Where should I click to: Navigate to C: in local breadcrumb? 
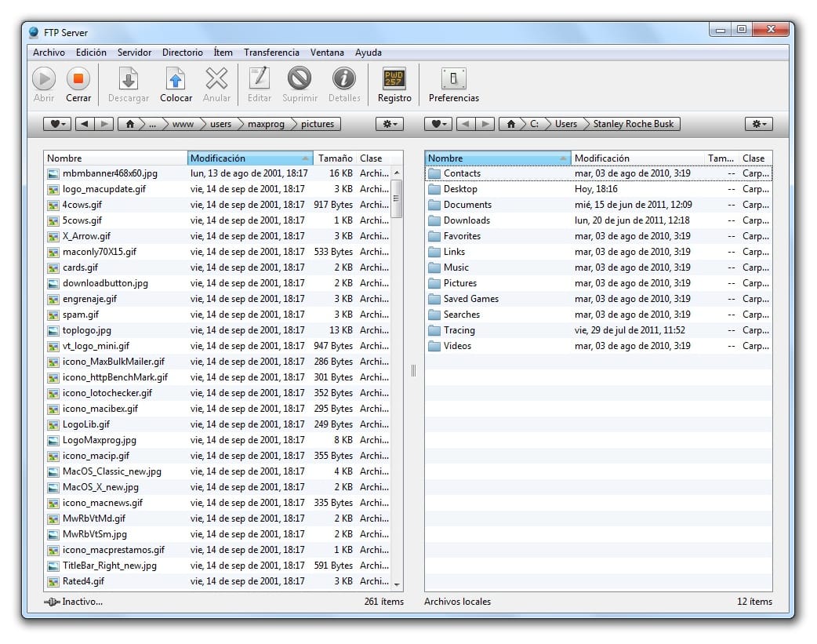(x=535, y=124)
